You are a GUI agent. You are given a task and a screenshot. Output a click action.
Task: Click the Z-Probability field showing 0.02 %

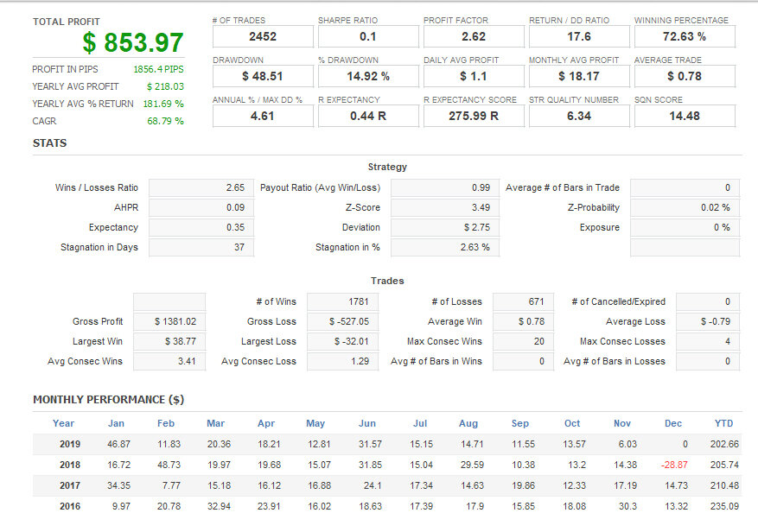685,207
